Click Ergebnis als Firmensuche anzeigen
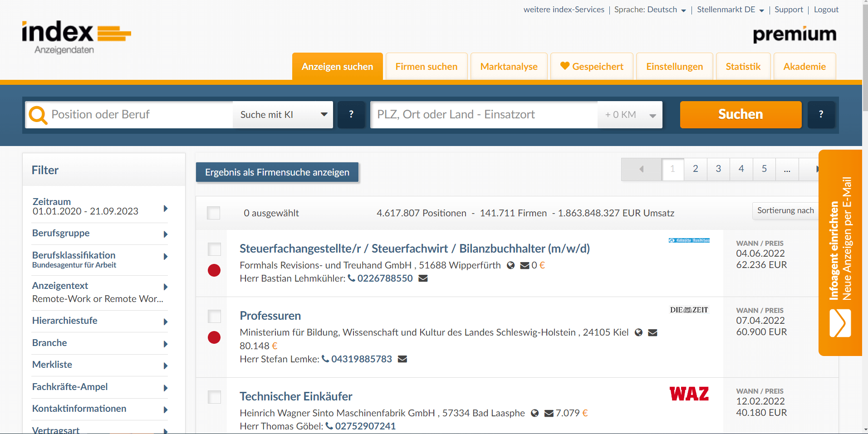 point(277,172)
